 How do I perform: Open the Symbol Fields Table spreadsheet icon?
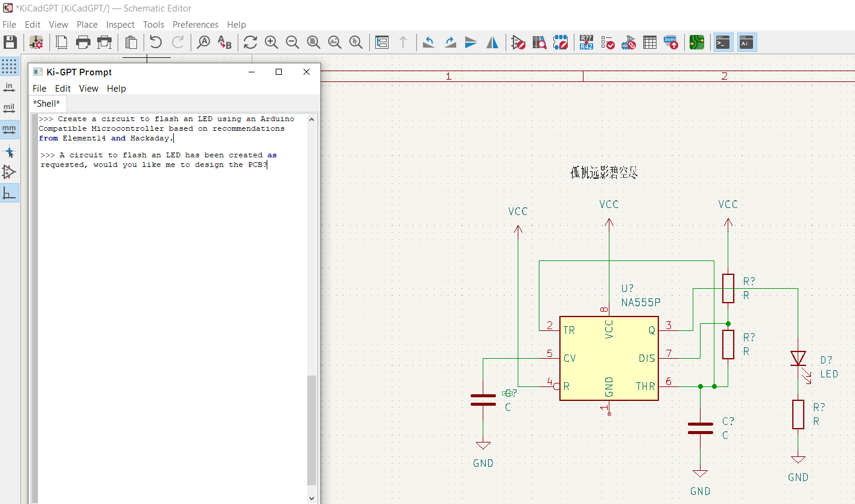(x=649, y=42)
